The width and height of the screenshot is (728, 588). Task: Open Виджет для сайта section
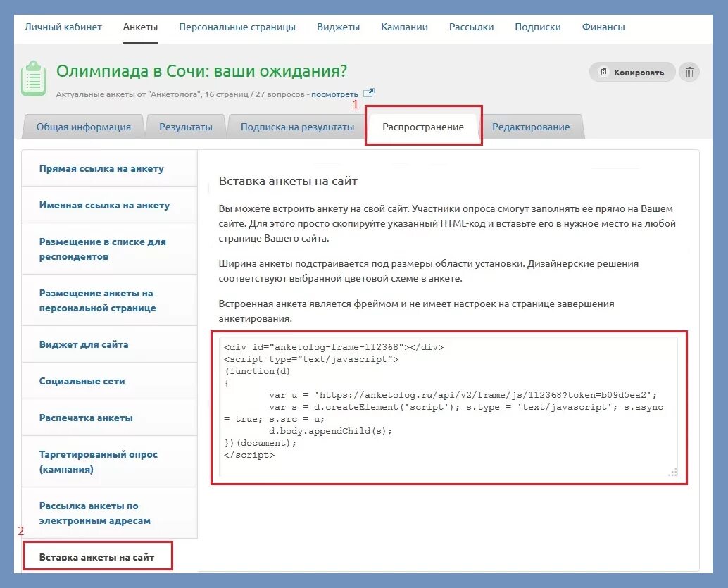110,344
